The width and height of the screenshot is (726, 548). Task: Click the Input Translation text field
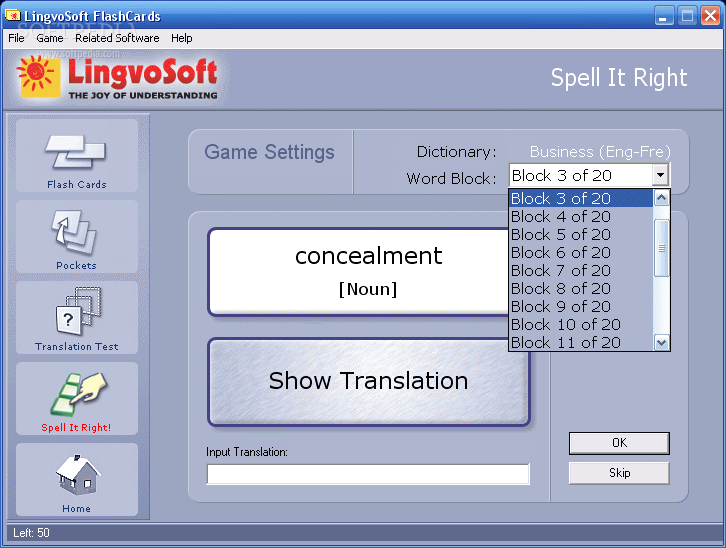click(x=368, y=474)
